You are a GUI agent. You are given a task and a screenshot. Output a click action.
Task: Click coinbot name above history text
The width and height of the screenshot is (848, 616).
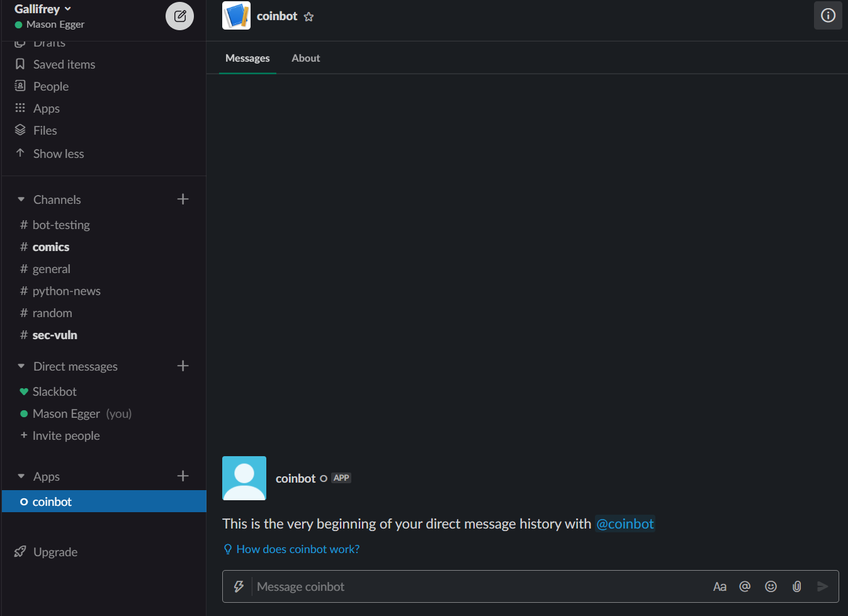click(x=295, y=478)
